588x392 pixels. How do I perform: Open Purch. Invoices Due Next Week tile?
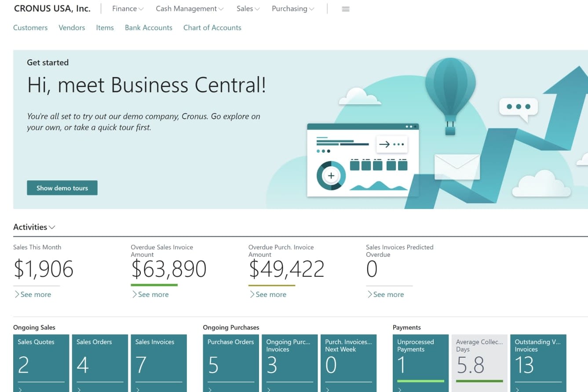[x=349, y=363]
